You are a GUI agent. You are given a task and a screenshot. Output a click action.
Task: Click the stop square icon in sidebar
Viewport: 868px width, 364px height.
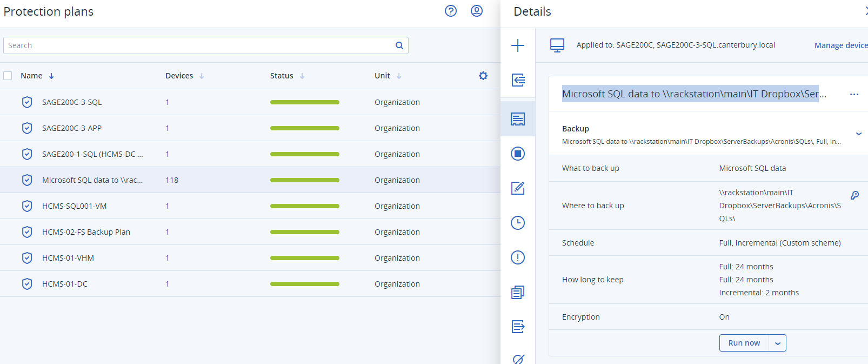click(x=518, y=154)
